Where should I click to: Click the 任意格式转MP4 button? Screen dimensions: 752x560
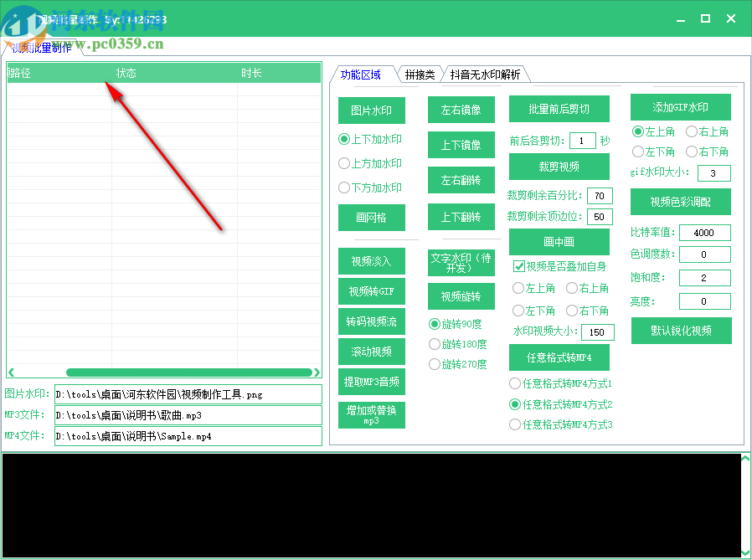click(559, 357)
